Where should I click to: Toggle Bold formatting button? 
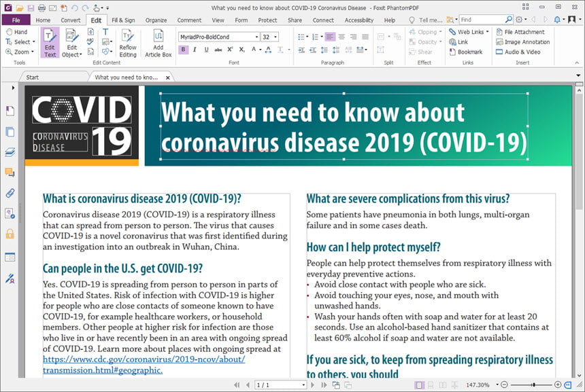183,50
